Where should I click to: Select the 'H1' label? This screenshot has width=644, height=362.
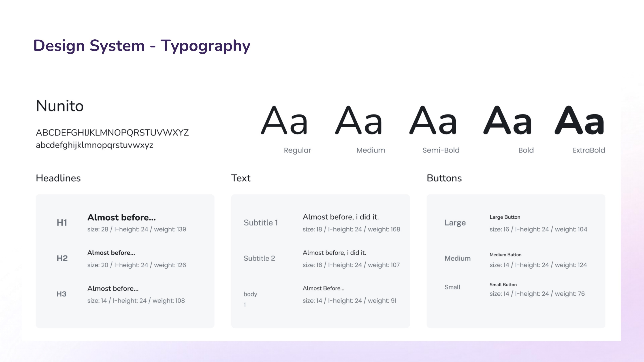[x=62, y=223]
